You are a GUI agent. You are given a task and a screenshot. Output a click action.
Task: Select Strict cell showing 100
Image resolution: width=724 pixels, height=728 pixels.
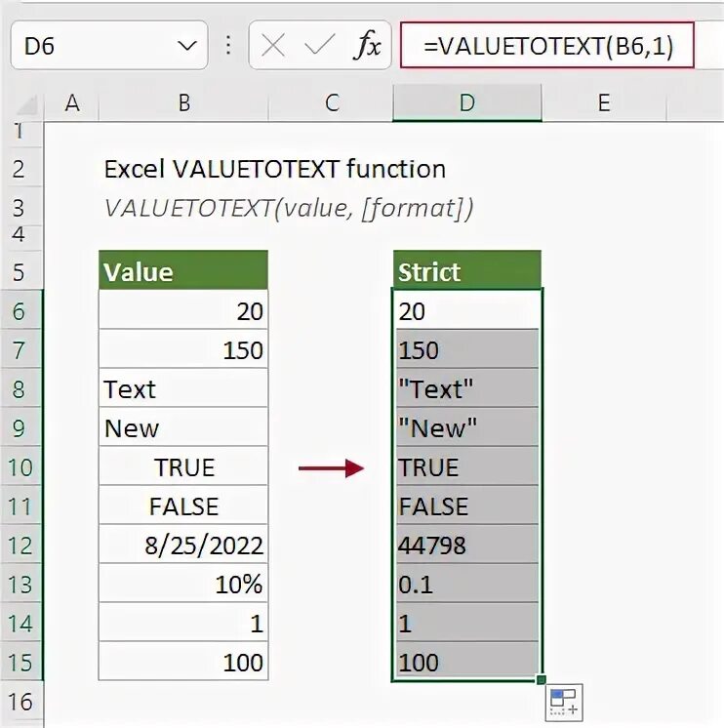tap(466, 661)
